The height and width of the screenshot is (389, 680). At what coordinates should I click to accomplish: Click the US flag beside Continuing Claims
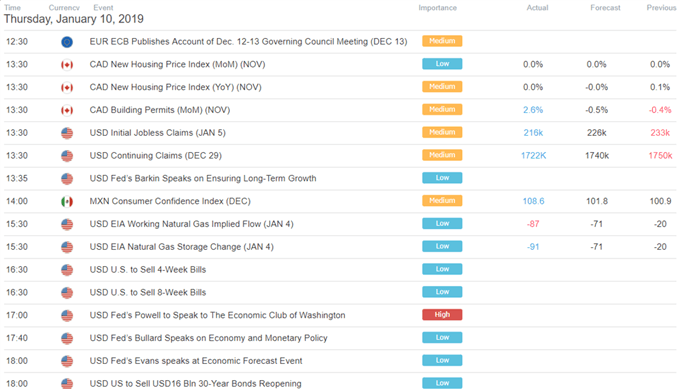[x=67, y=156]
